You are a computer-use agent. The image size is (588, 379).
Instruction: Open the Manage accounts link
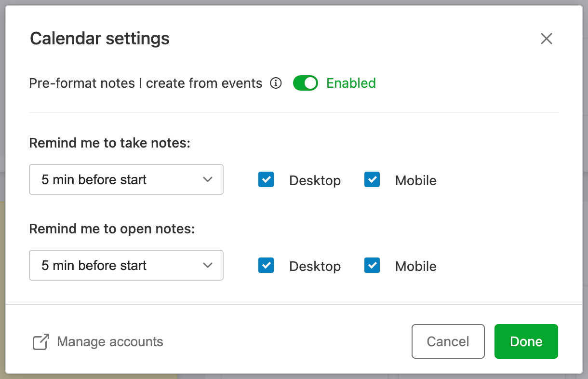pyautogui.click(x=110, y=342)
